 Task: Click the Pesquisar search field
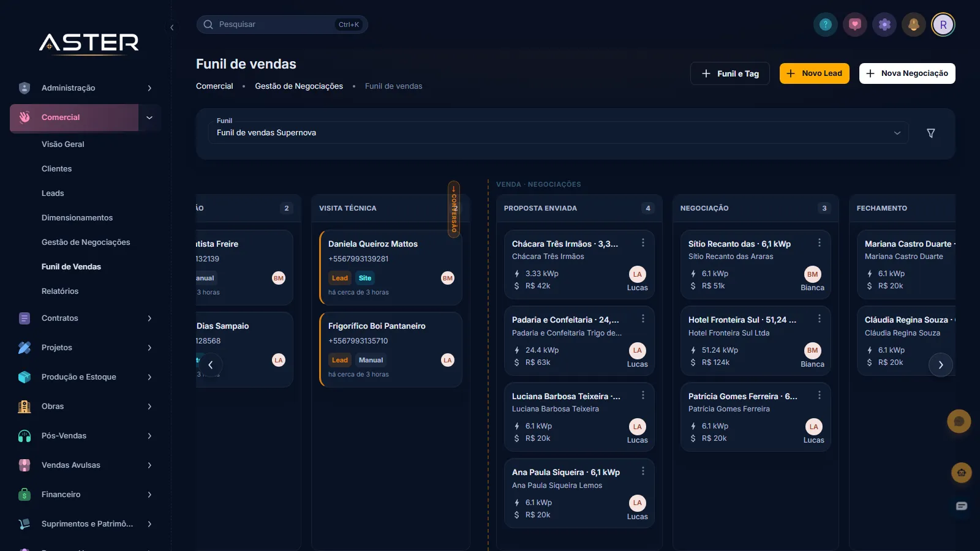282,24
